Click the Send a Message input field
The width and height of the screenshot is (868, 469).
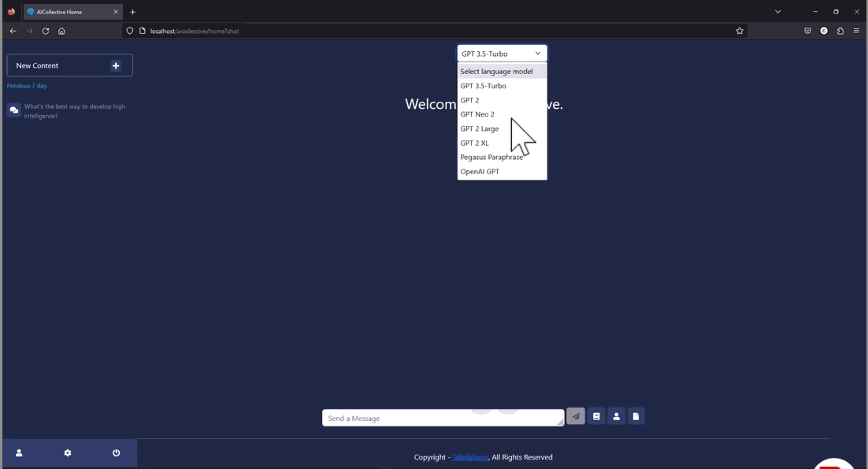coord(441,418)
